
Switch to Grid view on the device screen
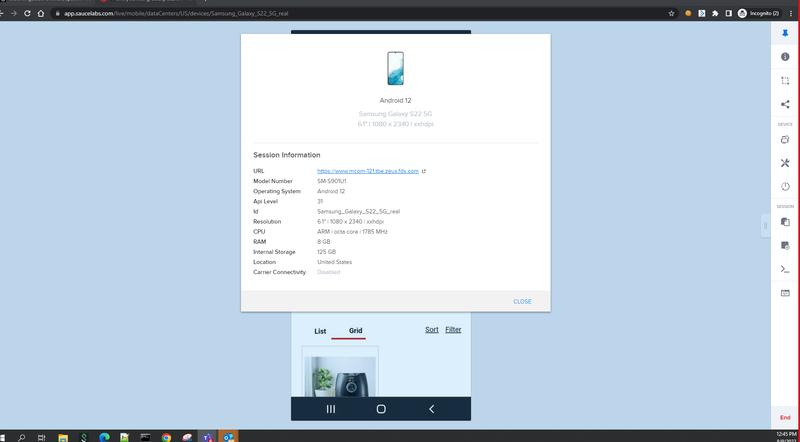(356, 331)
